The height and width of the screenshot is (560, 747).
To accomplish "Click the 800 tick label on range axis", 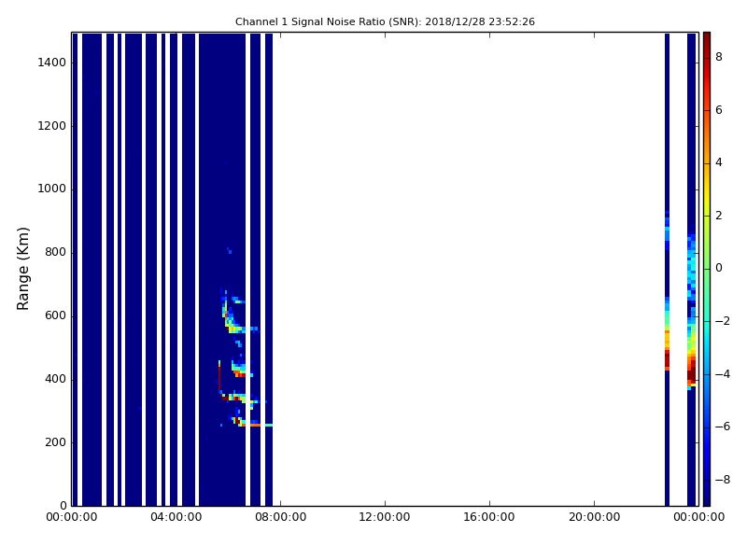I will coord(55,252).
